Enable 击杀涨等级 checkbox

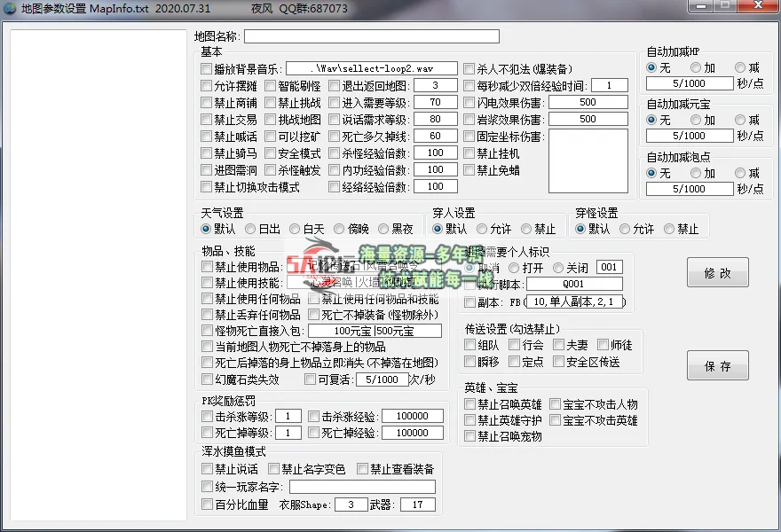coord(207,416)
